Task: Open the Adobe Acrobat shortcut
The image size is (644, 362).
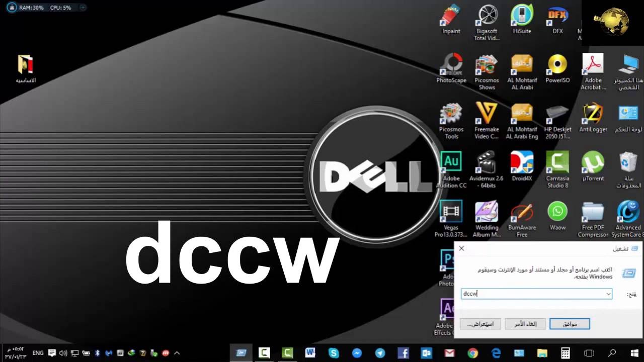Action: click(x=593, y=72)
